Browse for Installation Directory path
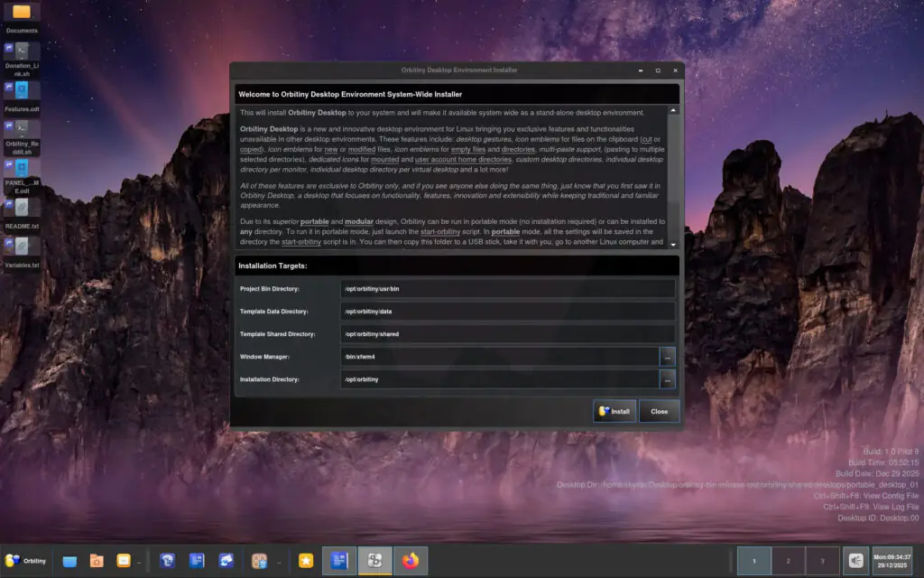The height and width of the screenshot is (578, 924). pos(668,380)
